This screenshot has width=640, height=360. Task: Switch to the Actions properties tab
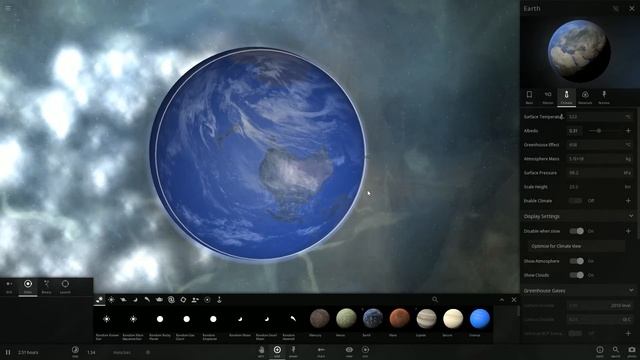[x=604, y=98]
